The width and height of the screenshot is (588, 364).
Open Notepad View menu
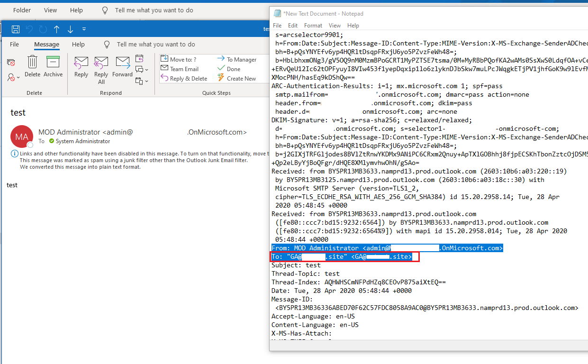pyautogui.click(x=335, y=26)
